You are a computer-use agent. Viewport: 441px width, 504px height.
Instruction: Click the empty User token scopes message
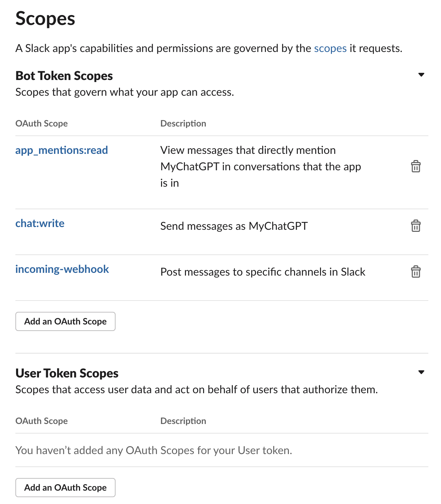pyautogui.click(x=154, y=450)
